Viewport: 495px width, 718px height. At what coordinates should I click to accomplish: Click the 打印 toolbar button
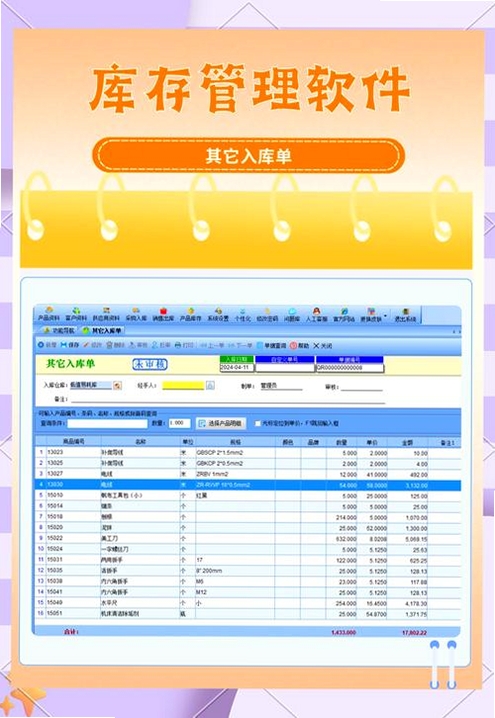click(x=185, y=345)
